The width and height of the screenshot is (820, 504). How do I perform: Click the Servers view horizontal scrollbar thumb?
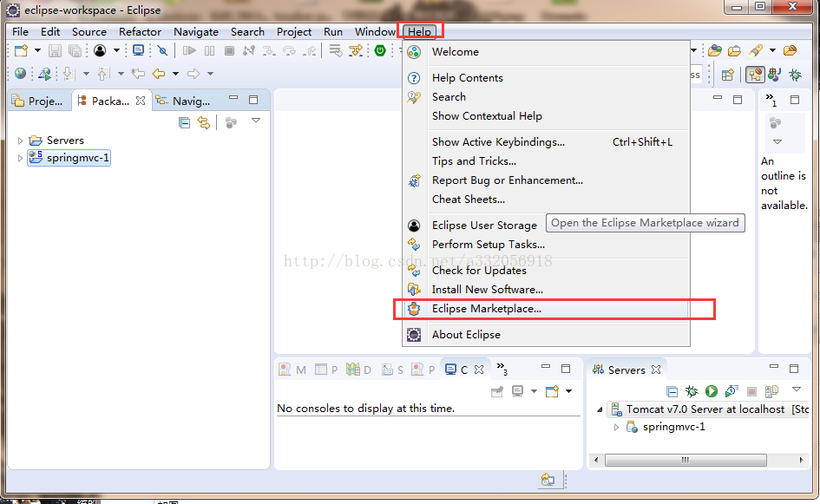tap(686, 460)
